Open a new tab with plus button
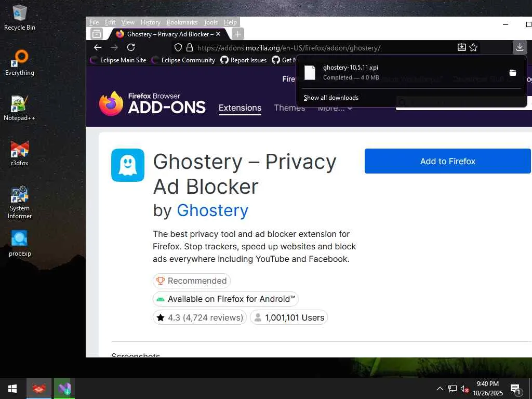This screenshot has width=532, height=399. [238, 34]
